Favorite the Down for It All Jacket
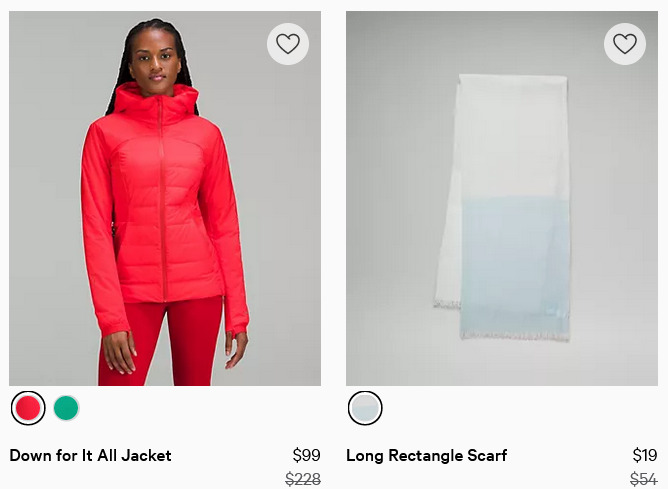 (x=288, y=44)
